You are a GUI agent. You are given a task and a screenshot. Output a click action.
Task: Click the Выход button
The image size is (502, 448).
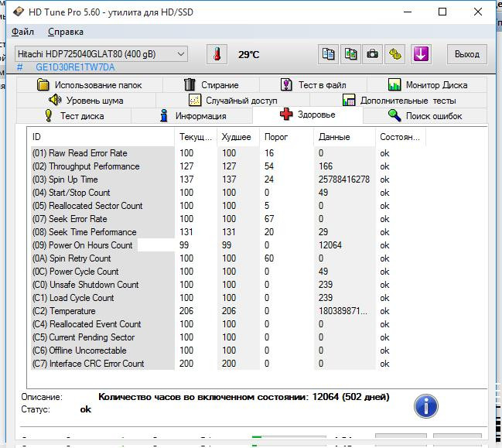[x=466, y=54]
